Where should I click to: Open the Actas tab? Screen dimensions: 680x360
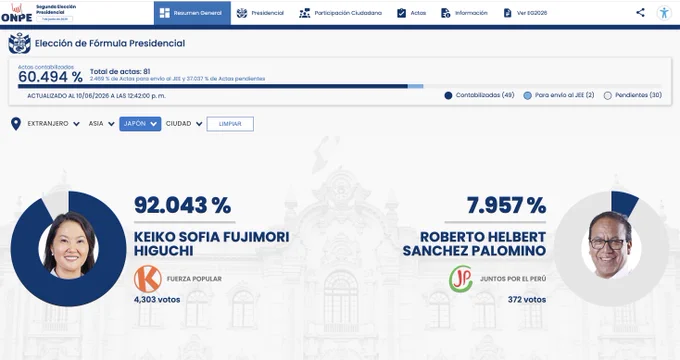[x=412, y=13]
